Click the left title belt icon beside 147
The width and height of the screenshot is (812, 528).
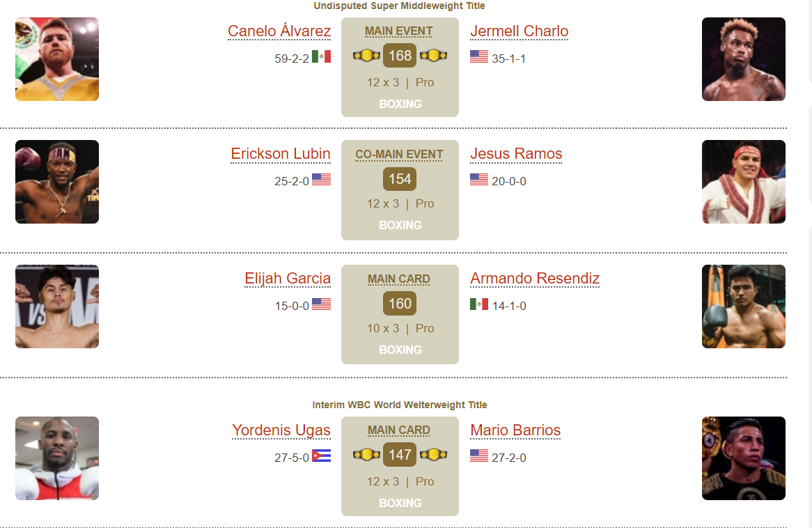(x=366, y=455)
